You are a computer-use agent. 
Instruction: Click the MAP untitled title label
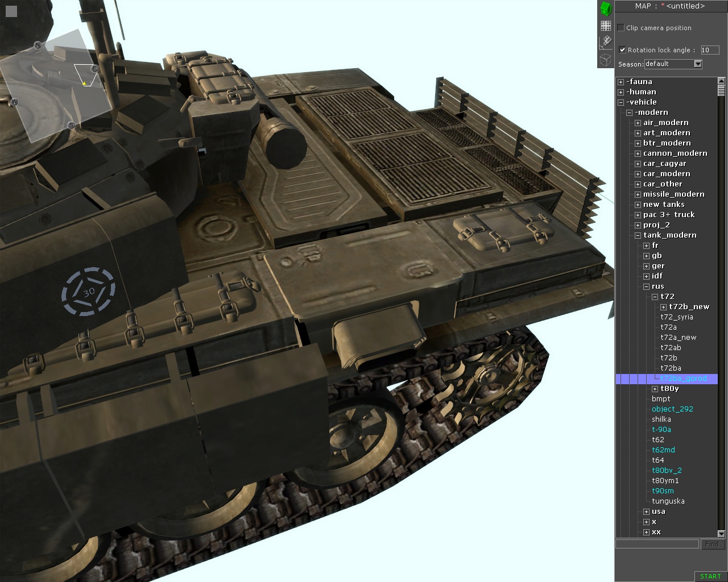670,6
